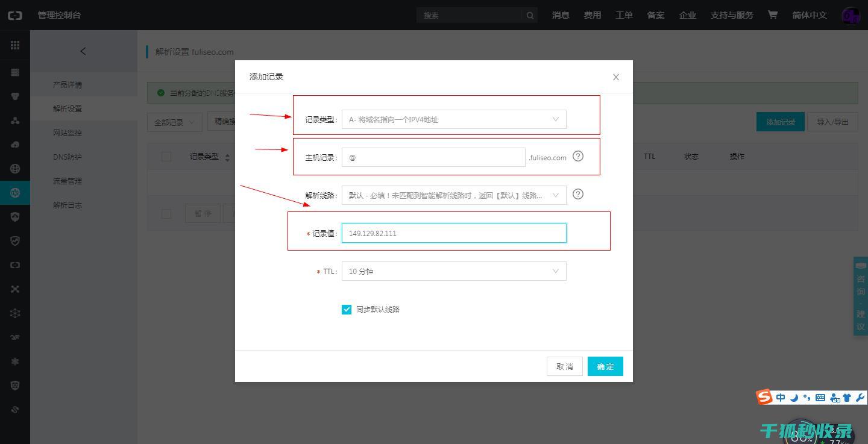Toggle punctuation mode on IME toolbar
This screenshot has height=444, width=868.
(807, 397)
